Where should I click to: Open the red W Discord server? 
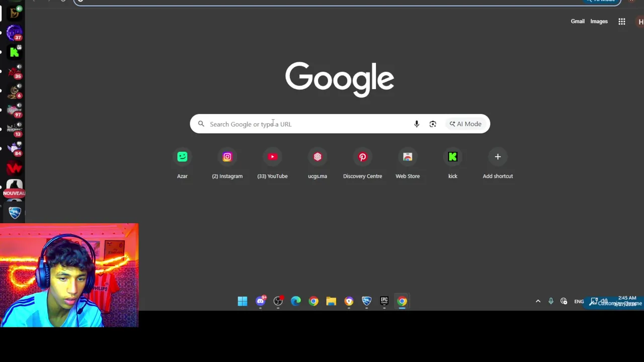[15, 167]
